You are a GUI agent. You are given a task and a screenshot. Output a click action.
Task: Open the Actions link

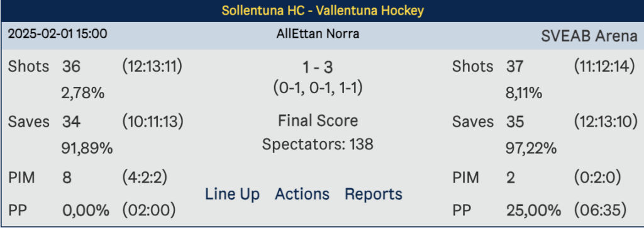click(x=302, y=194)
